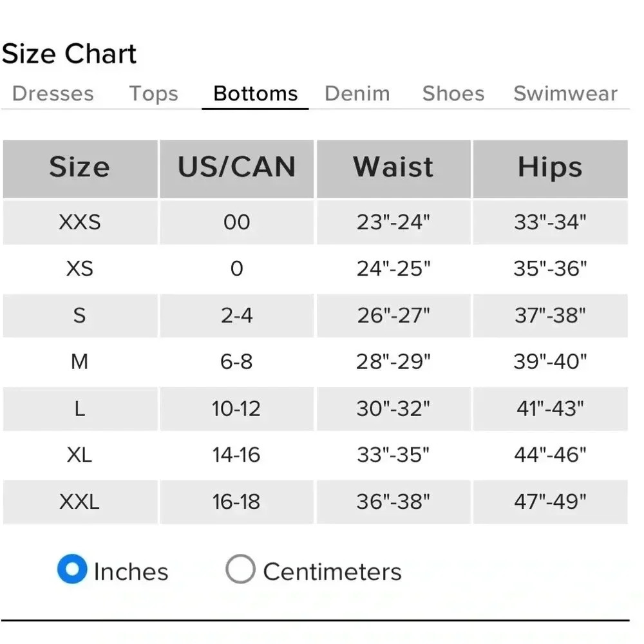Select the Inches radio button

tap(71, 570)
